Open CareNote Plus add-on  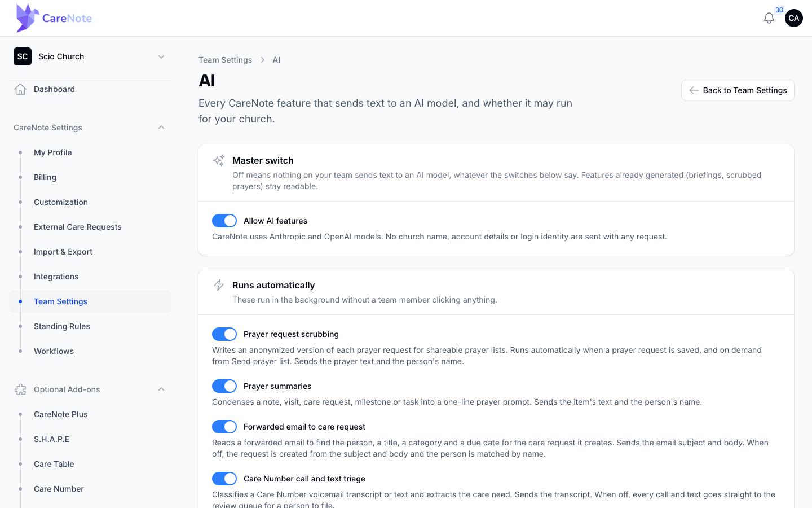tap(90, 414)
